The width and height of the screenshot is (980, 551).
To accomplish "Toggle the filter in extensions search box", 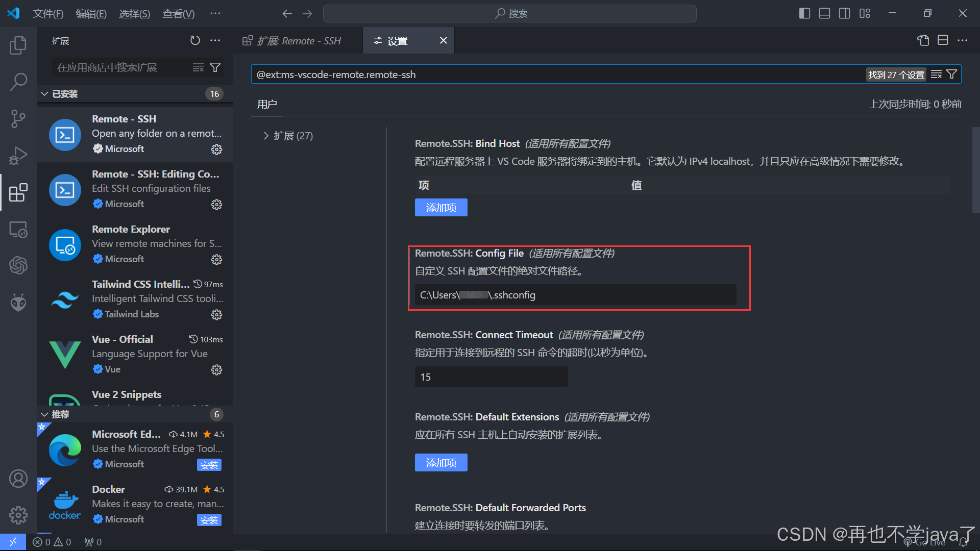I will click(215, 67).
